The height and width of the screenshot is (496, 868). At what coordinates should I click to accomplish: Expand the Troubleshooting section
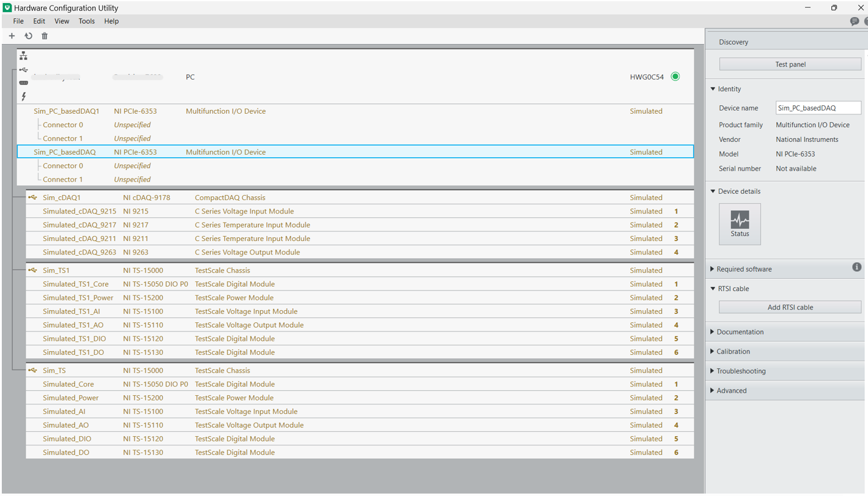tap(713, 371)
